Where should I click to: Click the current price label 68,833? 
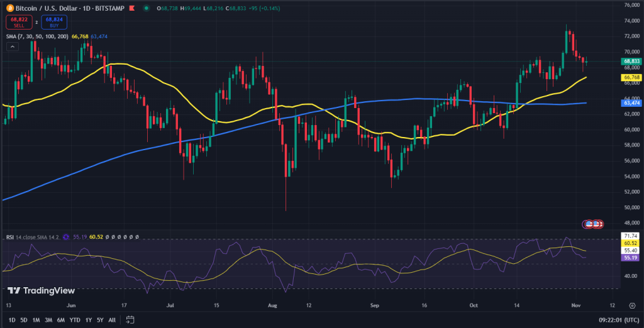[630, 61]
